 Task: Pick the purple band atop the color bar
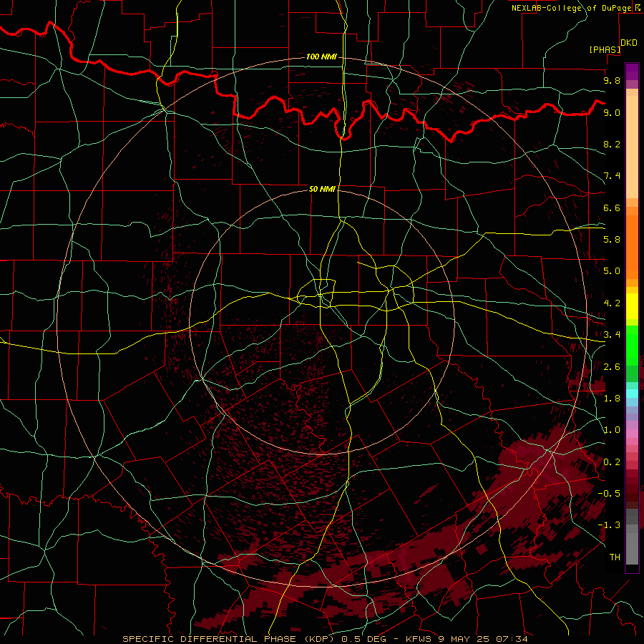click(x=632, y=72)
